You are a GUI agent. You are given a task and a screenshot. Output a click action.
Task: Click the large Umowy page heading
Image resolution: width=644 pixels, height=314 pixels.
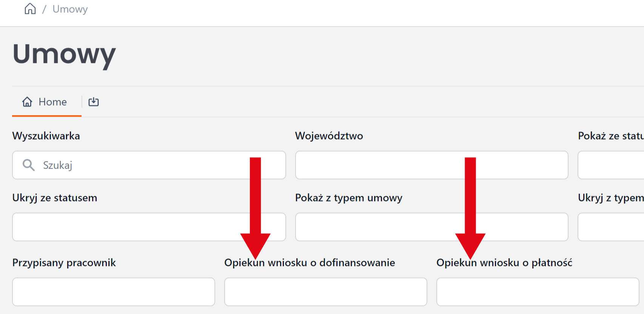[x=64, y=54]
